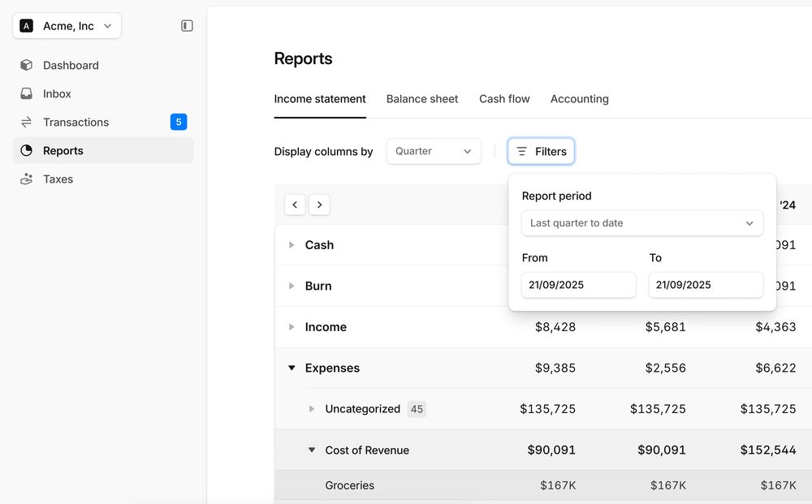Click the Expenses row label
The width and height of the screenshot is (812, 504).
[x=332, y=368]
